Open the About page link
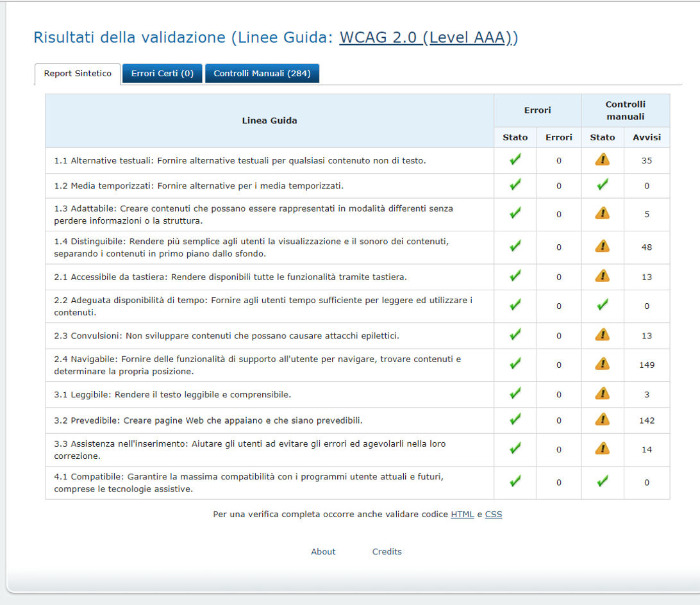Viewport: 700px width, 605px height. [x=323, y=552]
